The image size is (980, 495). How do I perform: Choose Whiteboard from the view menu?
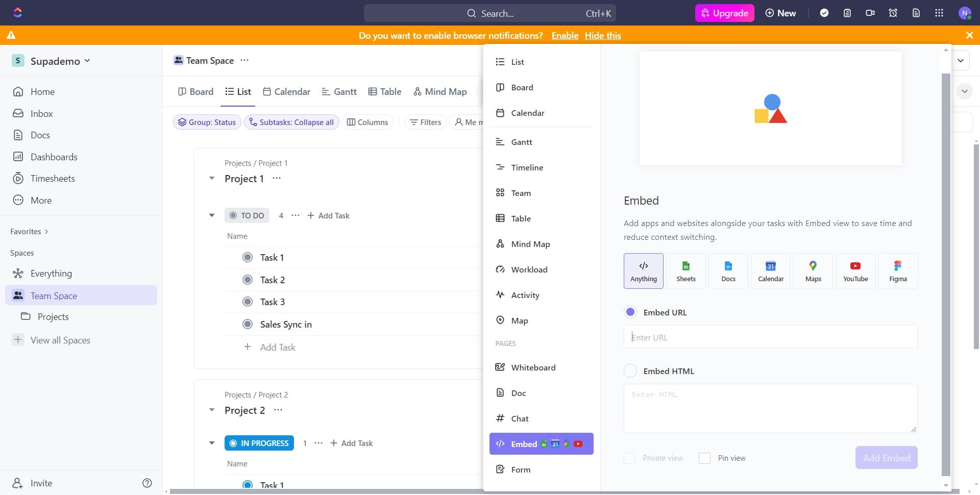pyautogui.click(x=533, y=367)
